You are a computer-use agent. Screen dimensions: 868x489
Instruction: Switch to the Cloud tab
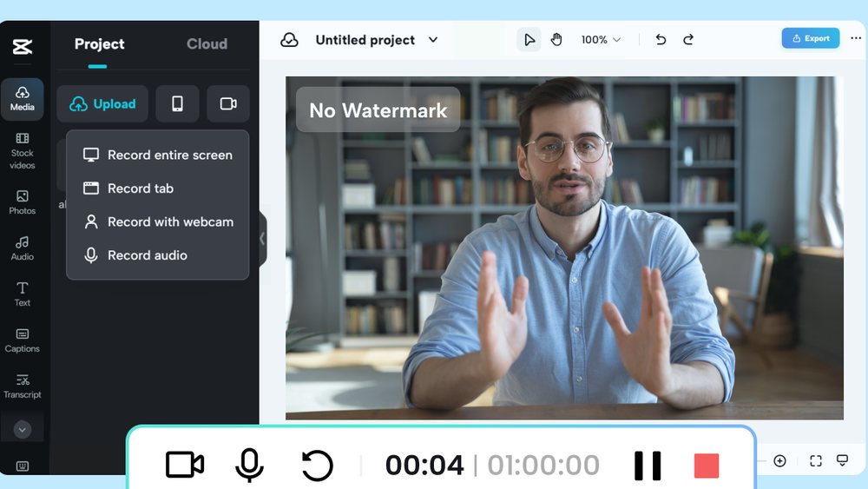click(207, 43)
